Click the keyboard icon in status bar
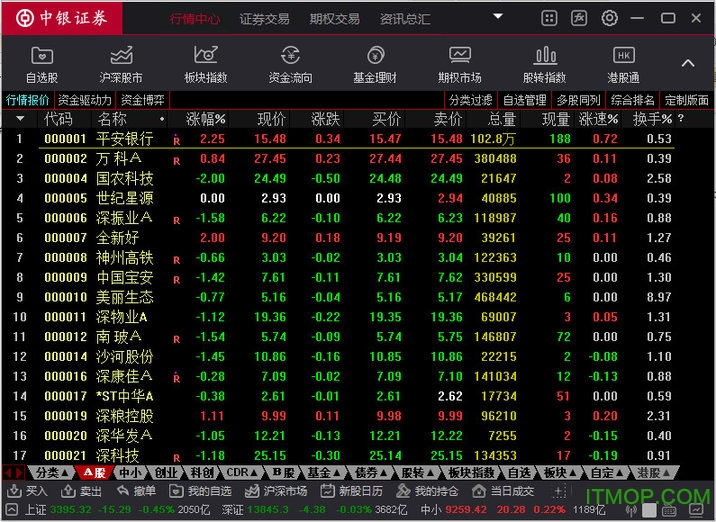Image resolution: width=716 pixels, height=522 pixels. (x=669, y=511)
